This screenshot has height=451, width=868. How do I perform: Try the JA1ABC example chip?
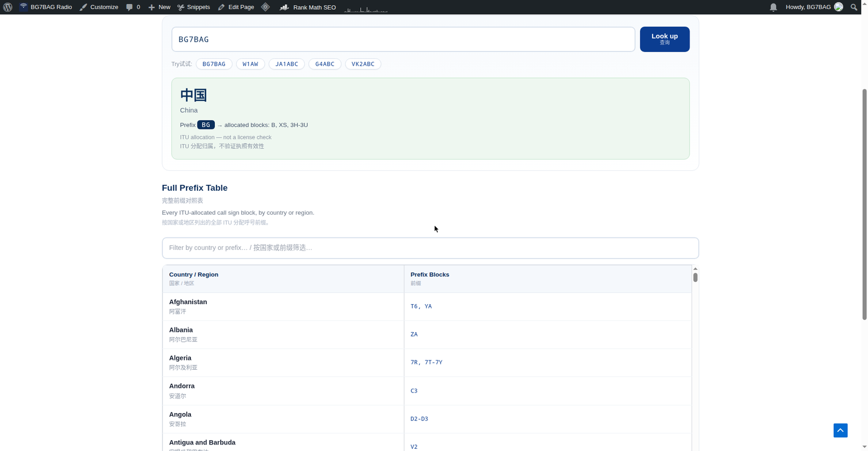286,64
